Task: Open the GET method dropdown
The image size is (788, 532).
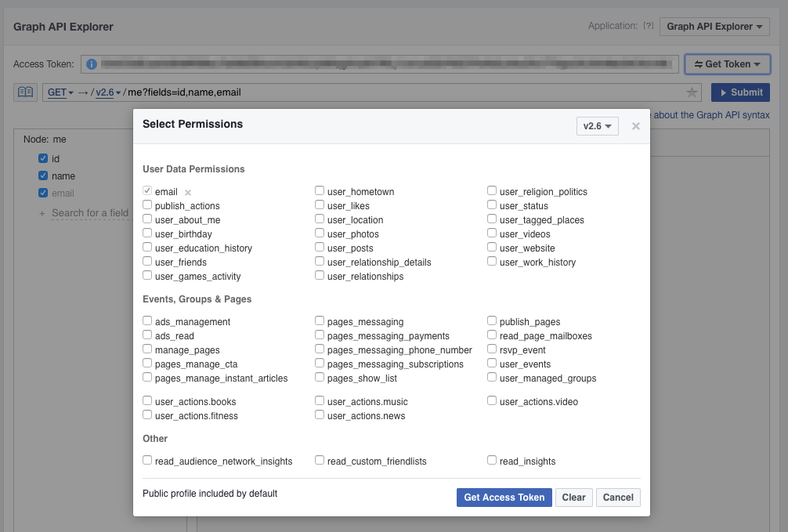Action: (x=60, y=92)
